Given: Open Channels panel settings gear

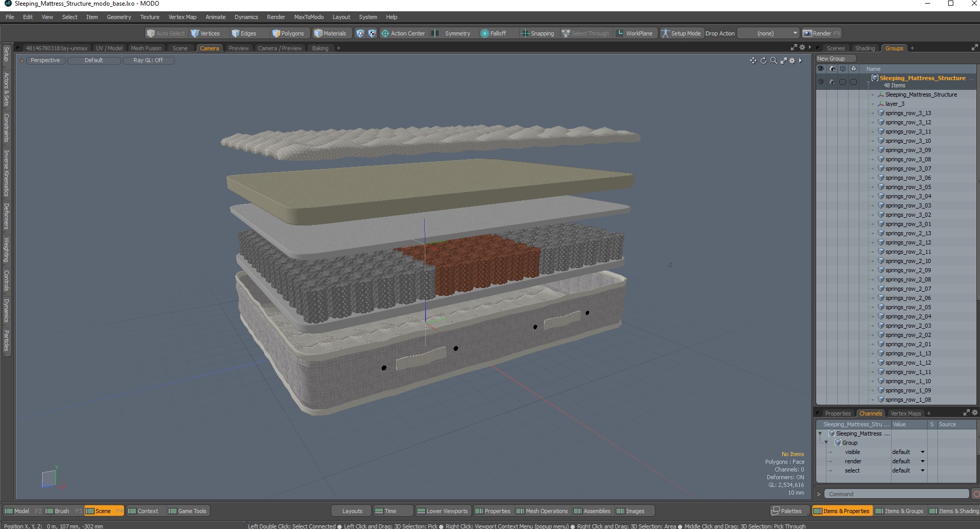Looking at the screenshot, I should pos(974,413).
